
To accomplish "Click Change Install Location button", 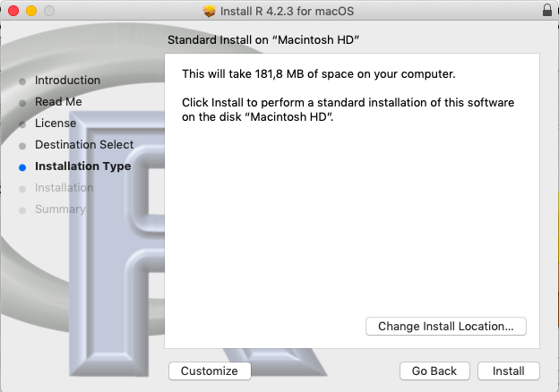I will (445, 326).
